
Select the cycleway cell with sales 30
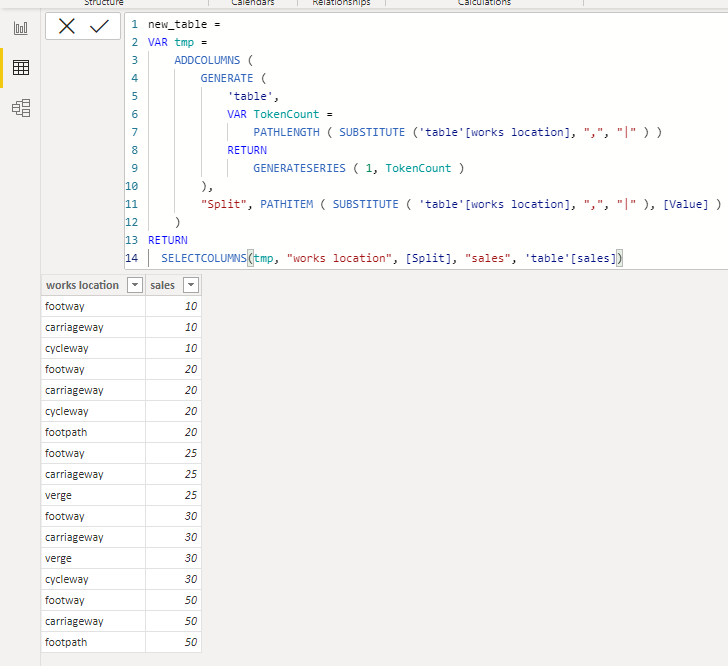click(x=93, y=579)
